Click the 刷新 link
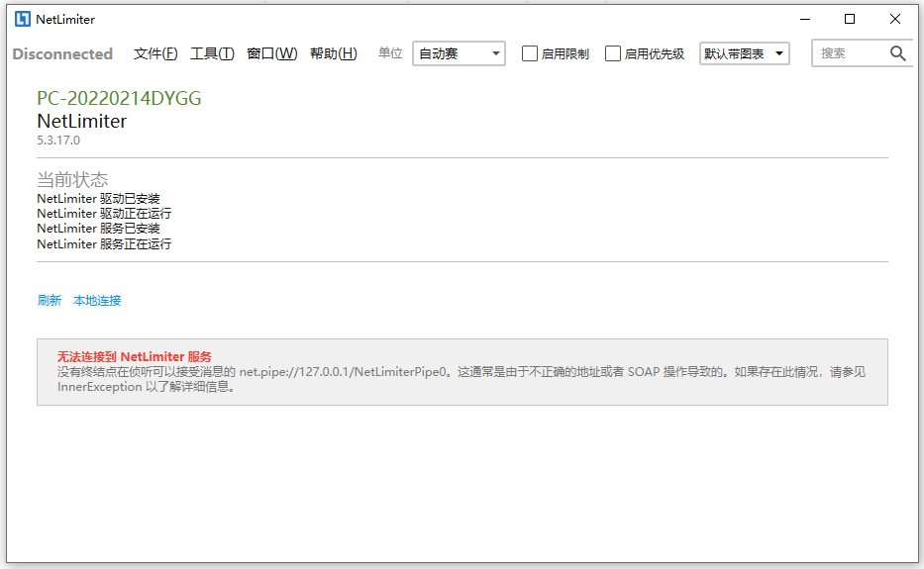The image size is (924, 569). tap(49, 301)
